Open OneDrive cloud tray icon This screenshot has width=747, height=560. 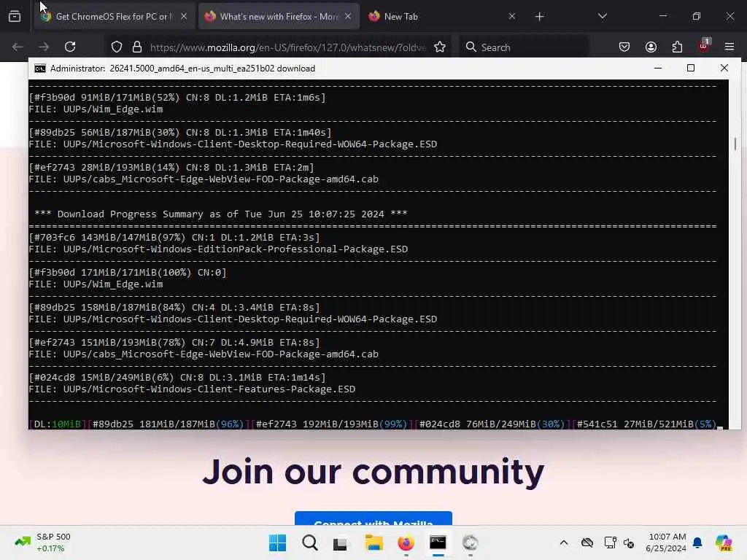(x=587, y=542)
